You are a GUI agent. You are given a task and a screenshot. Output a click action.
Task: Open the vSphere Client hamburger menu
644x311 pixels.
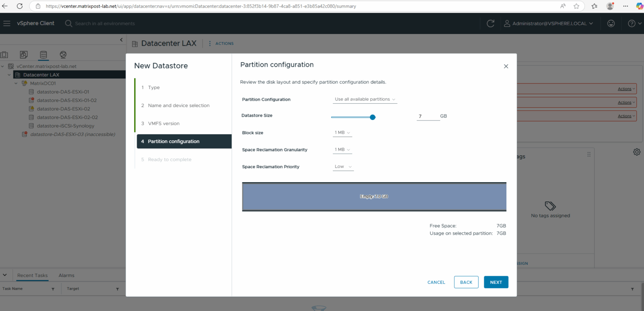7,23
